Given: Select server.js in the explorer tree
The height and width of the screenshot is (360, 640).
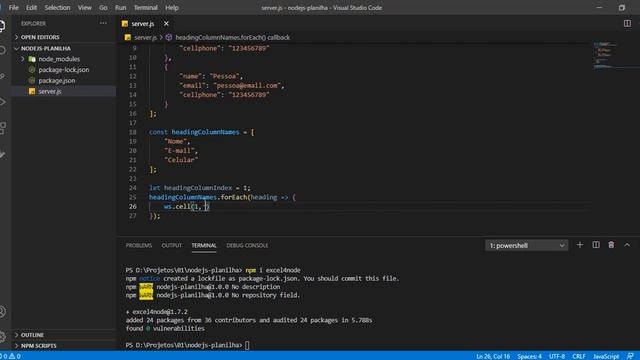Looking at the screenshot, I should click(64, 91).
